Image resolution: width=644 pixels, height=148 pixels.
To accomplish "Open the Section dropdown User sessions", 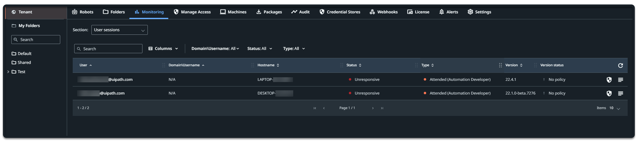I will pos(119,30).
